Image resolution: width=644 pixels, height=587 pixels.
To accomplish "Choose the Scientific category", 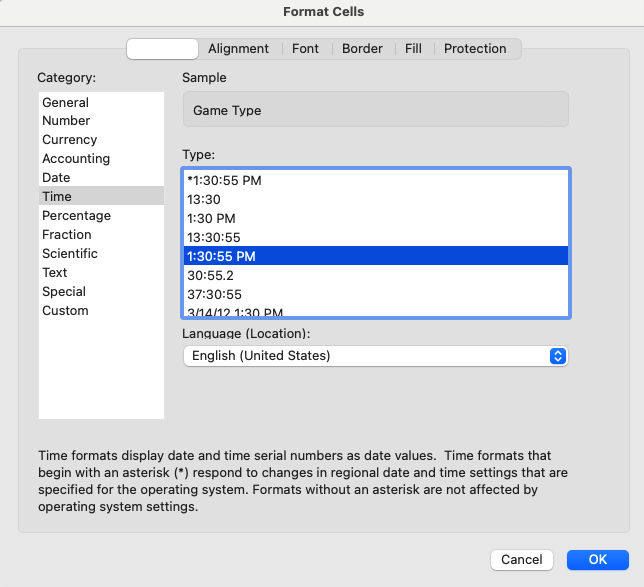I will [x=70, y=254].
